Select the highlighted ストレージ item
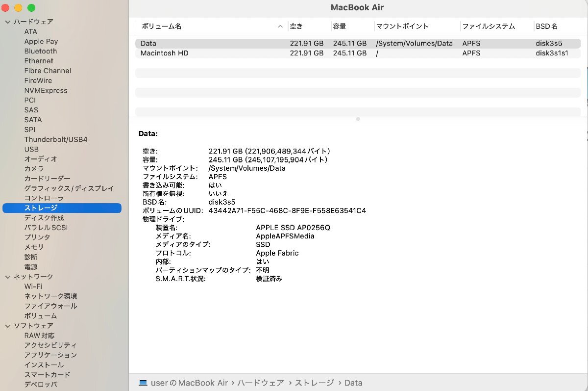Image resolution: width=588 pixels, height=391 pixels. [62, 208]
